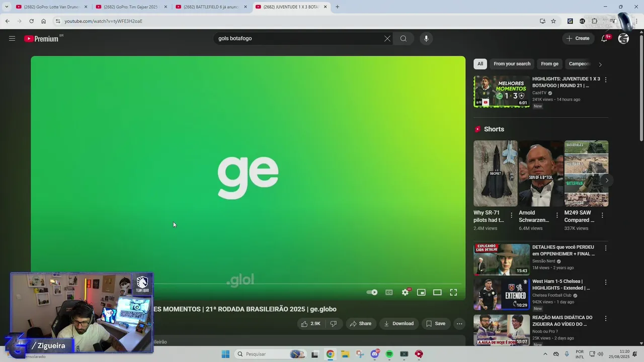Download the video
The width and height of the screenshot is (644, 362).
click(398, 324)
